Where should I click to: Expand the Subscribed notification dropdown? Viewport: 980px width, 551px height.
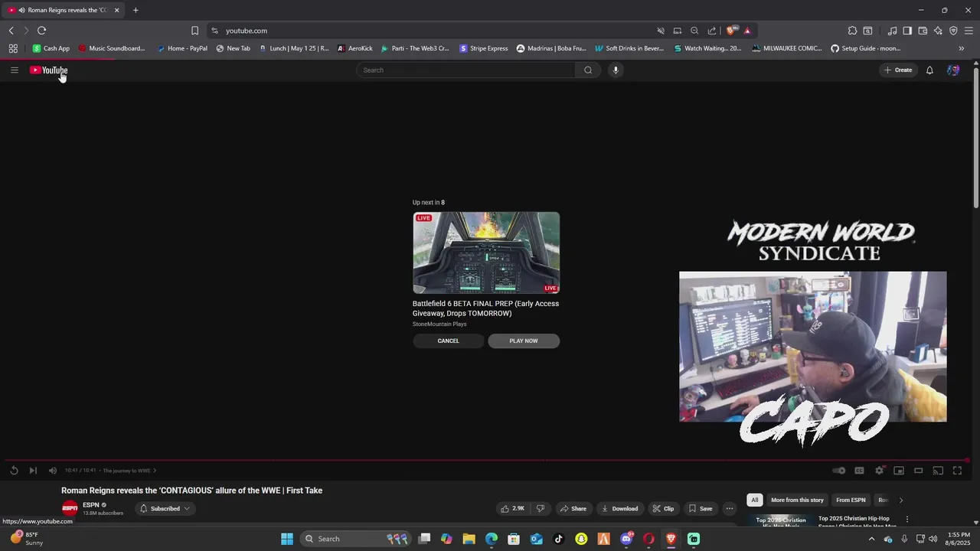click(165, 508)
